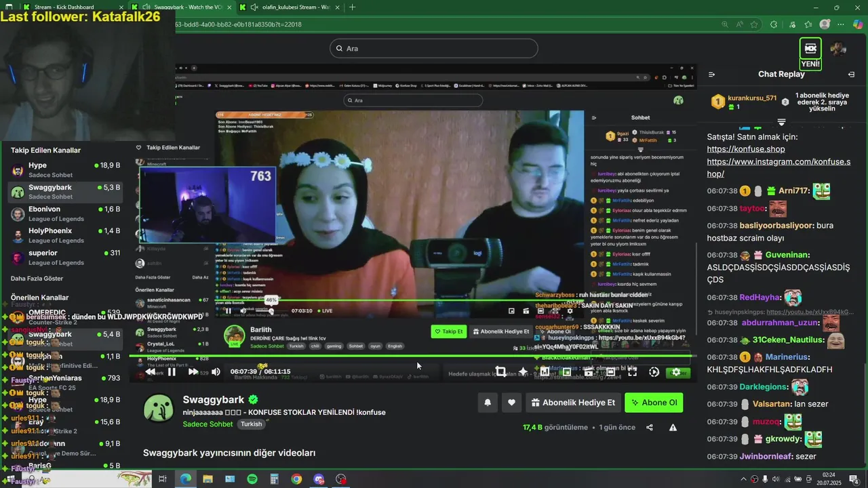Screen dimensions: 868x488
Task: Open Edge settings and more menu
Action: coord(841,24)
